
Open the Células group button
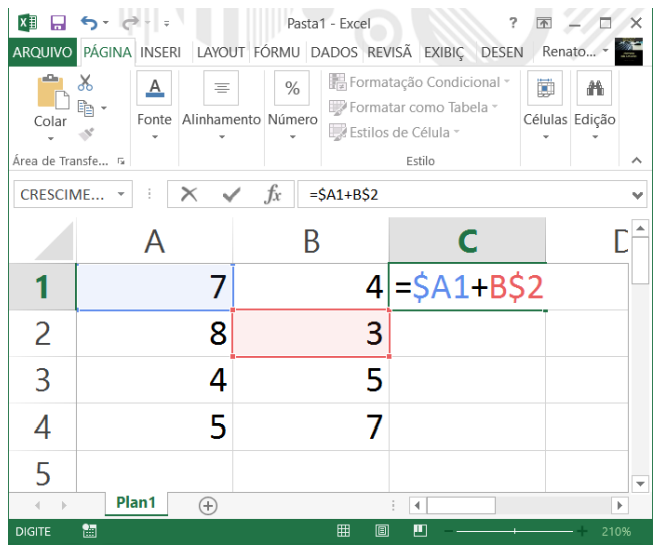(545, 106)
